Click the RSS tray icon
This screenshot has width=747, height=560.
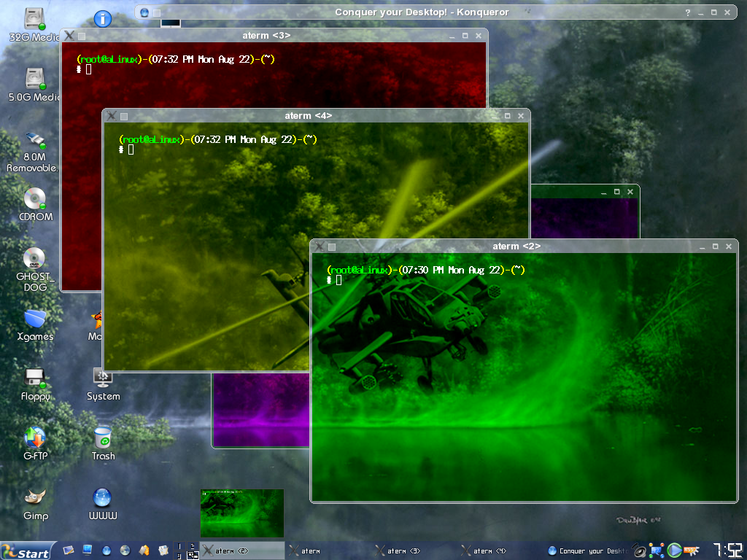[x=691, y=551]
